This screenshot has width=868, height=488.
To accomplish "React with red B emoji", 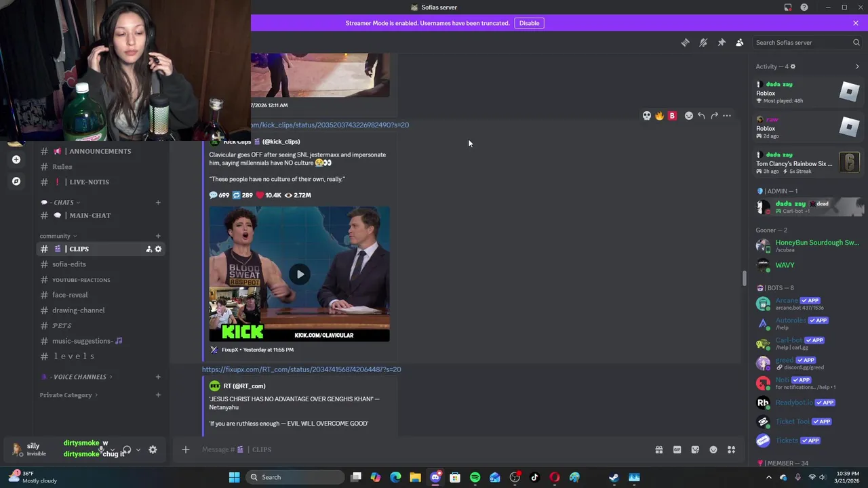I will pyautogui.click(x=672, y=116).
